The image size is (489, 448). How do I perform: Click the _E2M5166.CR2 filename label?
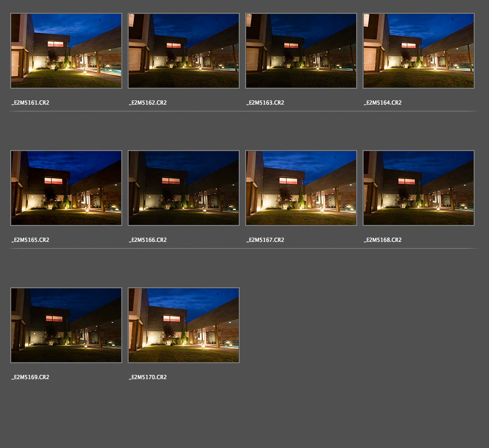[148, 240]
